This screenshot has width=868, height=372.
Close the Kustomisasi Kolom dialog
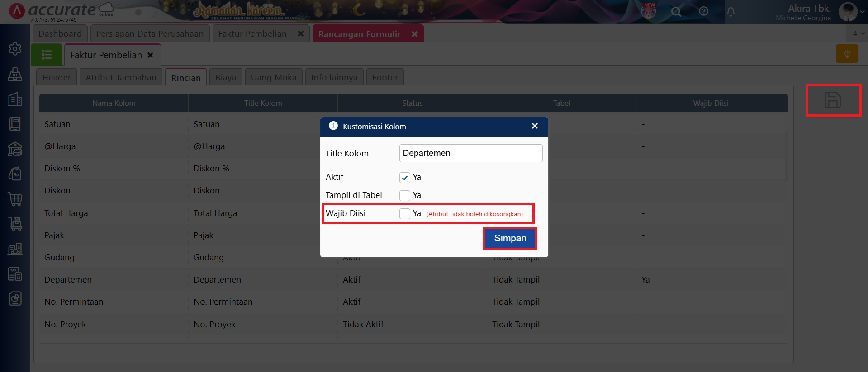pos(535,126)
